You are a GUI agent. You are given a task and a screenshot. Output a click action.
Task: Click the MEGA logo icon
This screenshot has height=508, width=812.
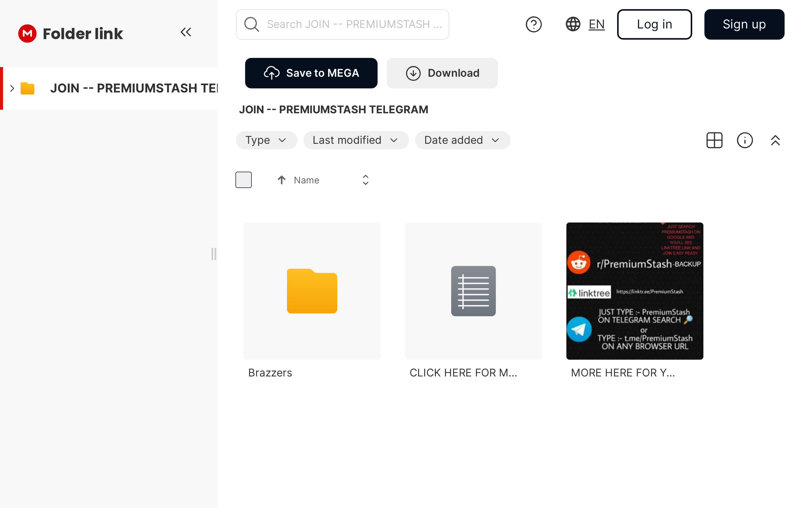pyautogui.click(x=27, y=34)
